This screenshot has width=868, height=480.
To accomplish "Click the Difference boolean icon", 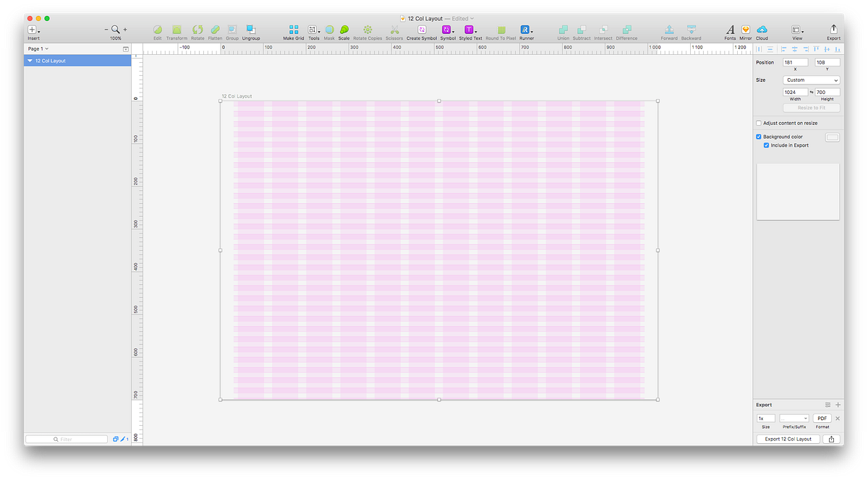I will coord(626,30).
